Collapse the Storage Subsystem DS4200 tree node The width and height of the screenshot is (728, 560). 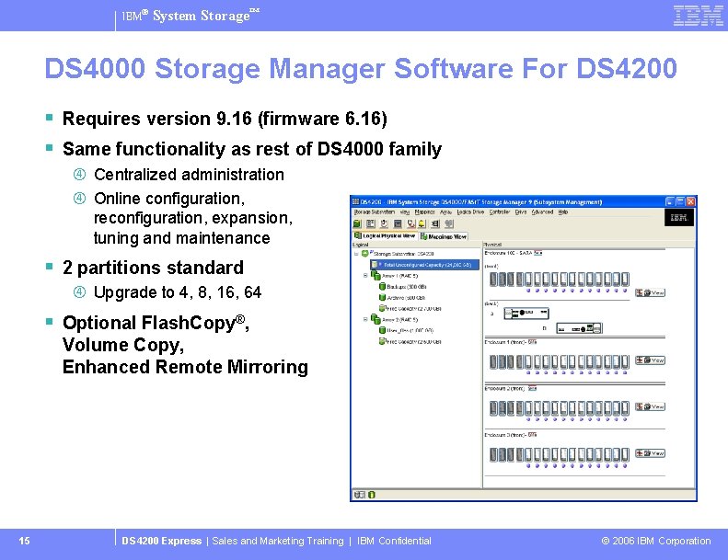click(356, 254)
